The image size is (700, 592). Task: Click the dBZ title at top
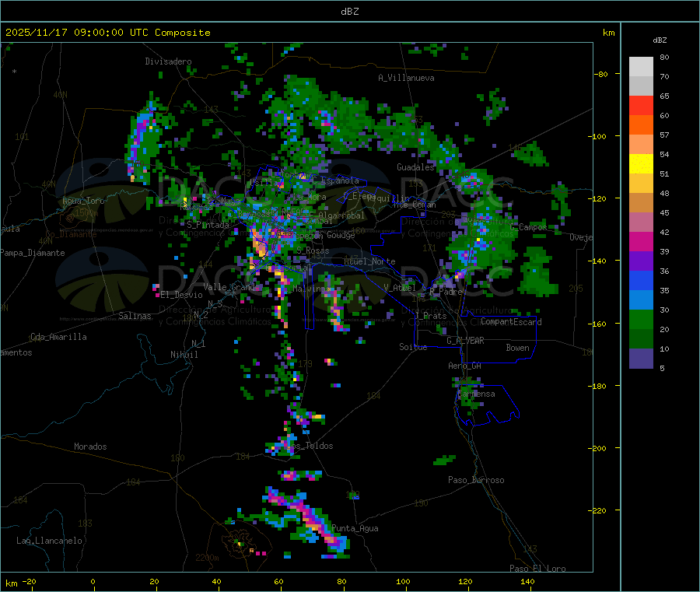click(x=349, y=12)
